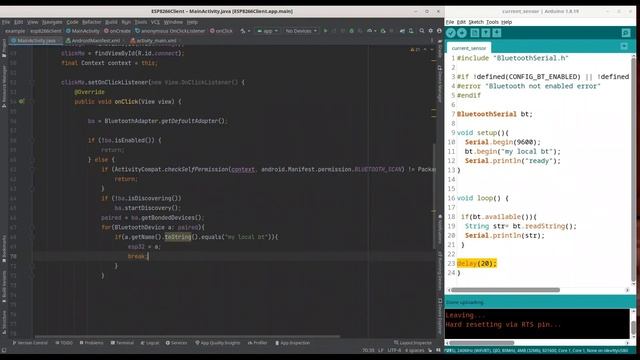Create a new sketch in Arduino toolbar
The width and height of the screenshot is (640, 360).
[x=475, y=33]
